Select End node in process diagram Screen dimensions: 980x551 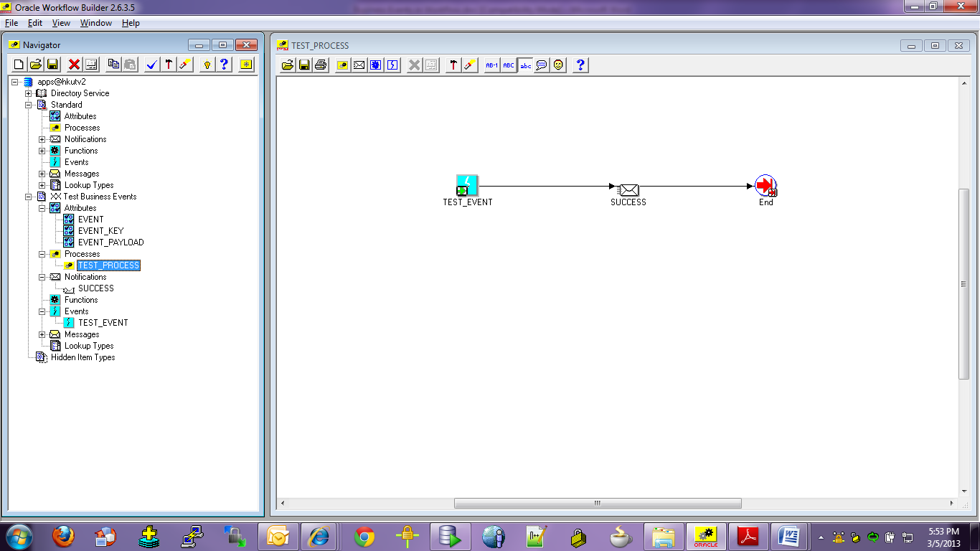click(x=766, y=187)
